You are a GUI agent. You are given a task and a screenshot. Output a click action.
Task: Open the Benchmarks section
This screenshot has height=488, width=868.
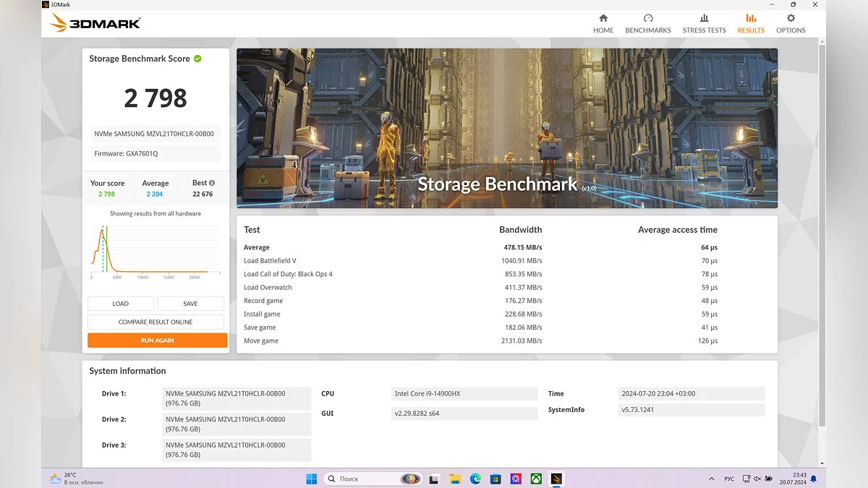click(x=647, y=24)
